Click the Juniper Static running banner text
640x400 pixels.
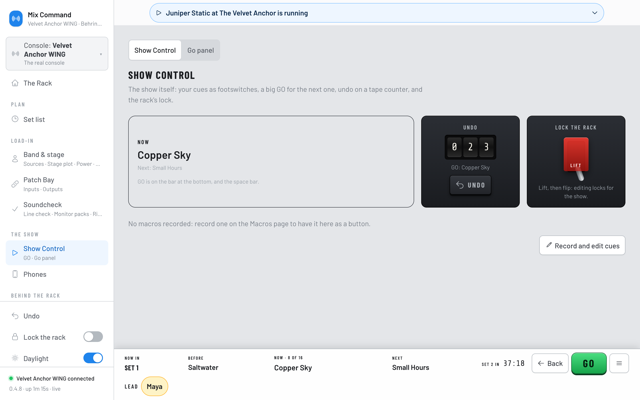(x=237, y=13)
